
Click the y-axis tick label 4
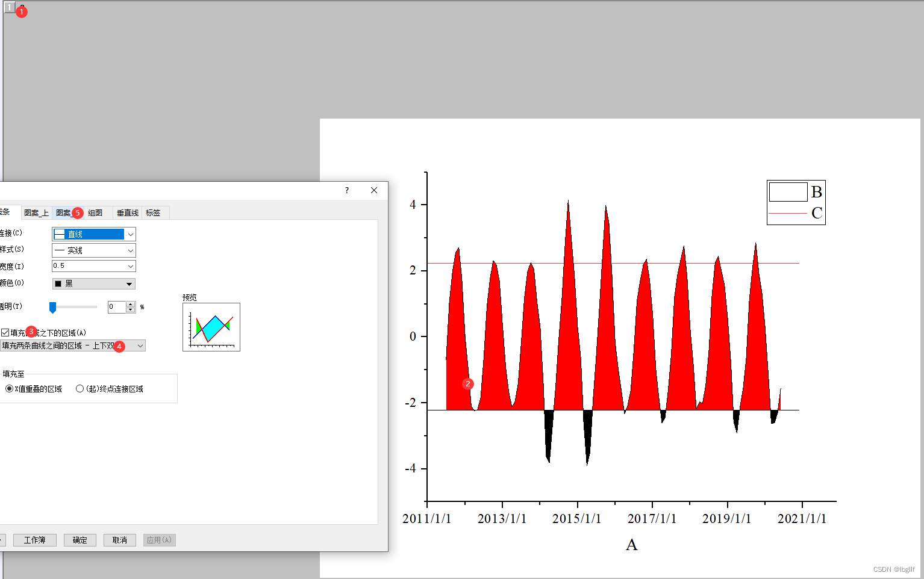(x=413, y=205)
